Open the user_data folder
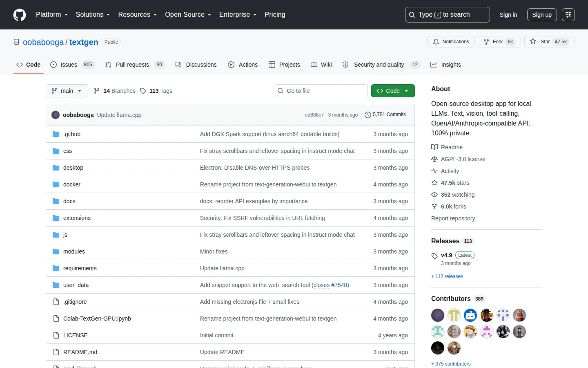 tap(76, 285)
